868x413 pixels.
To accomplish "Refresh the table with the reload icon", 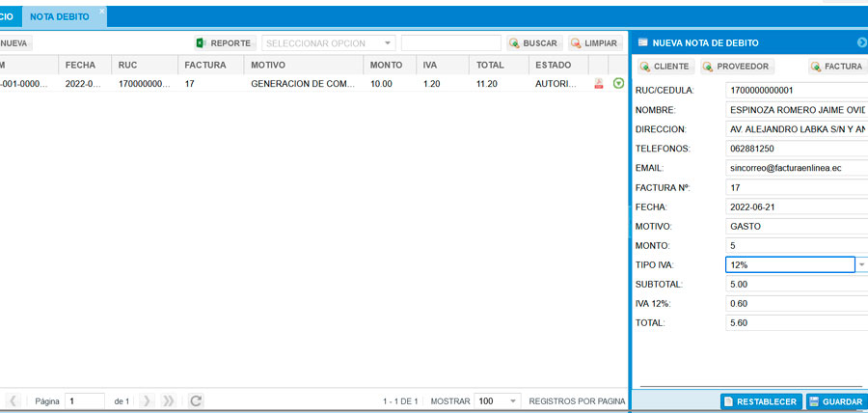I will [196, 400].
